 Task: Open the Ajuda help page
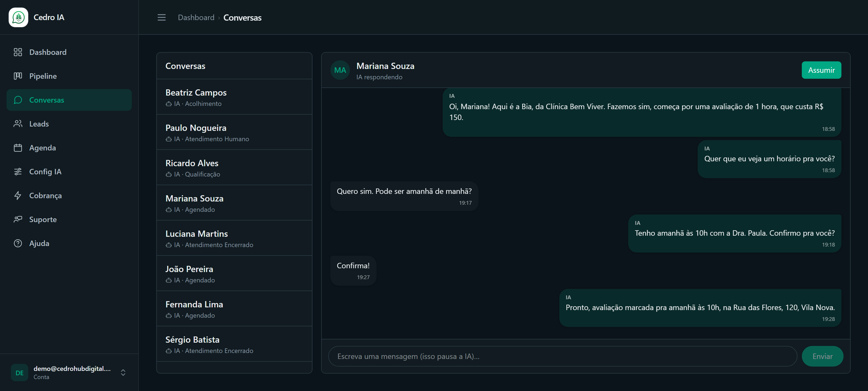(69, 243)
